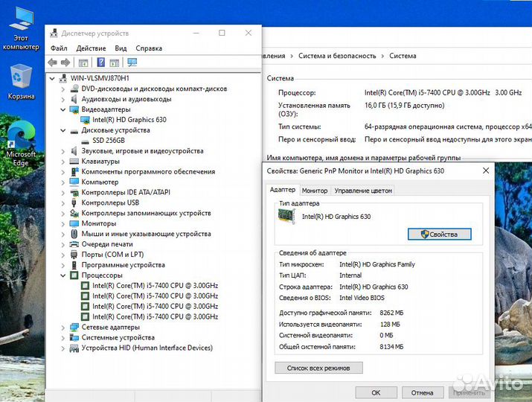Screen dimensions: 532x402
Task: Click OK in the properties dialog
Action: coord(376,392)
